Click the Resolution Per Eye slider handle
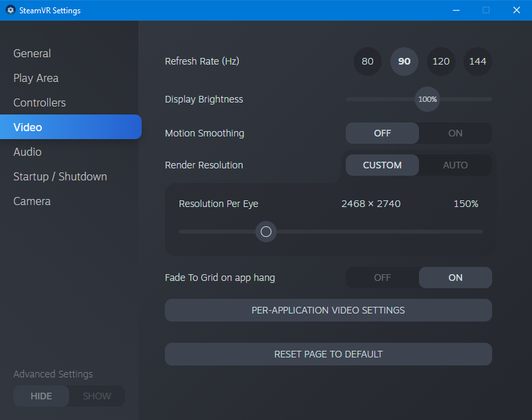Viewport: 532px width, 420px height. coord(266,232)
